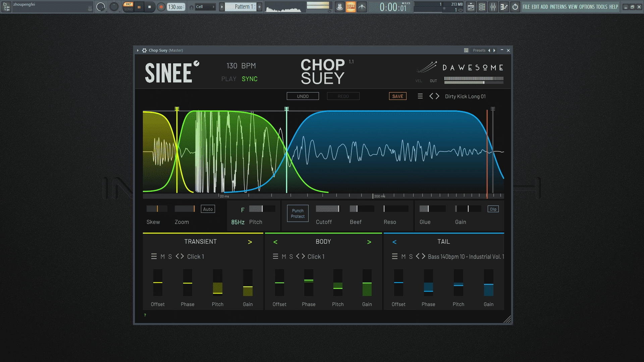Image resolution: width=644 pixels, height=362 pixels.
Task: Load previous preset before Dirty Kick Long 01
Action: click(x=431, y=96)
